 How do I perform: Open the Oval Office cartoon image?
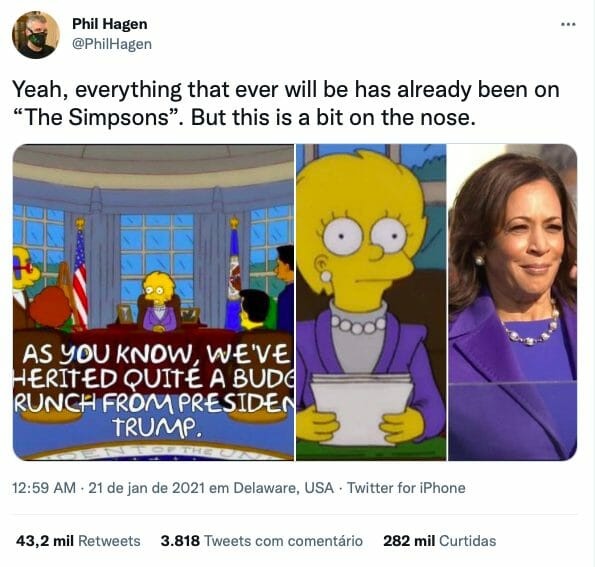153,302
